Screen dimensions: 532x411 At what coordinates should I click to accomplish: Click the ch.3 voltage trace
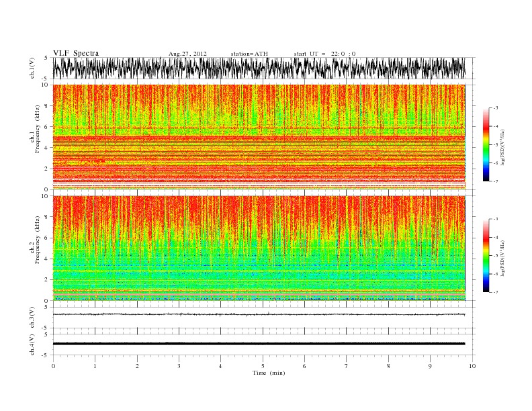(259, 314)
